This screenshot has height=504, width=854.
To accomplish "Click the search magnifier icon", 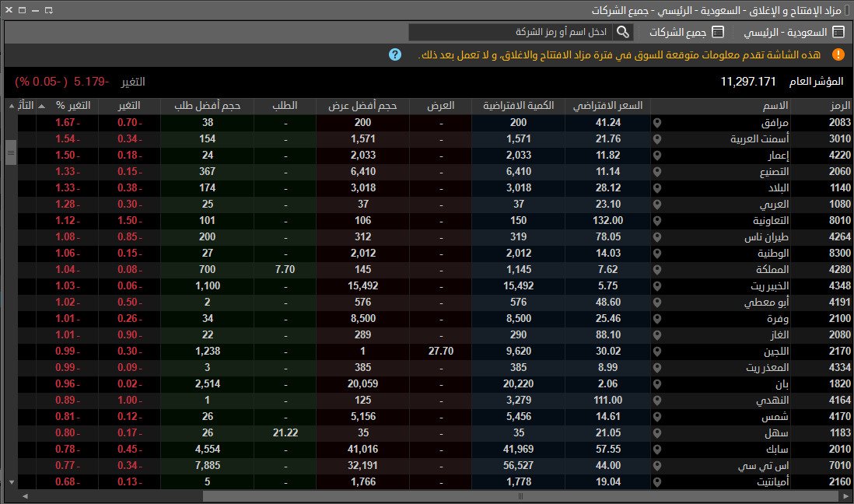I will (622, 32).
